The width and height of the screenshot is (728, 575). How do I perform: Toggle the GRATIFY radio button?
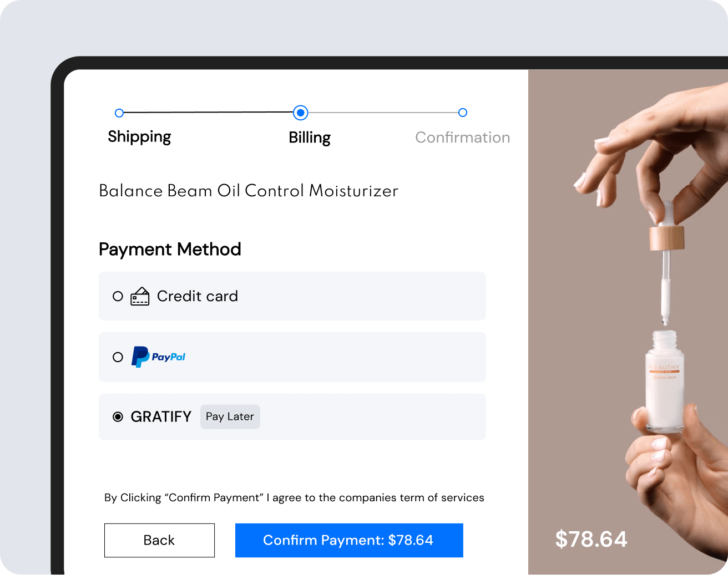pos(118,416)
